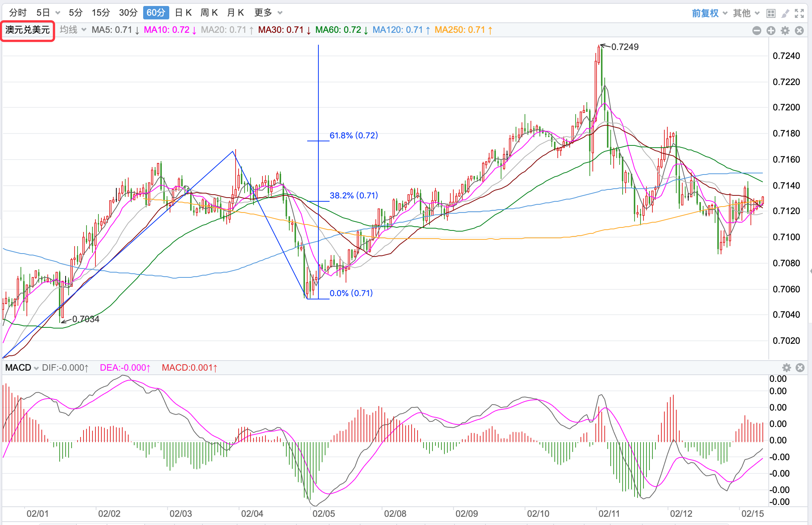Close the MACD indicator panel

pos(800,368)
